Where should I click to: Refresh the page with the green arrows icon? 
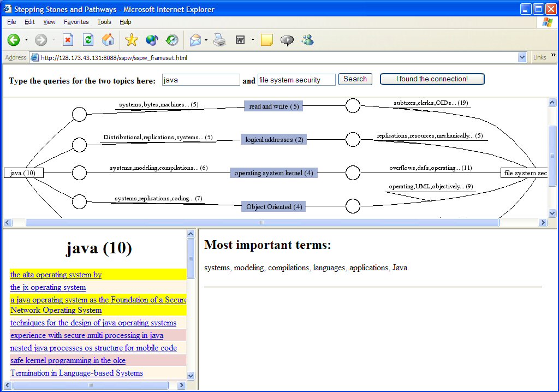[x=88, y=40]
